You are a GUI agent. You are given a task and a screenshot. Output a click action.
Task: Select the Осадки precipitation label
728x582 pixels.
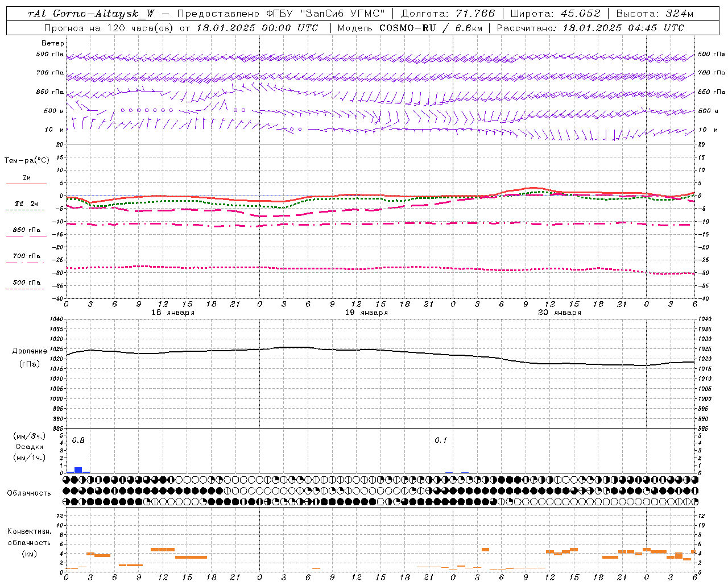pos(30,447)
